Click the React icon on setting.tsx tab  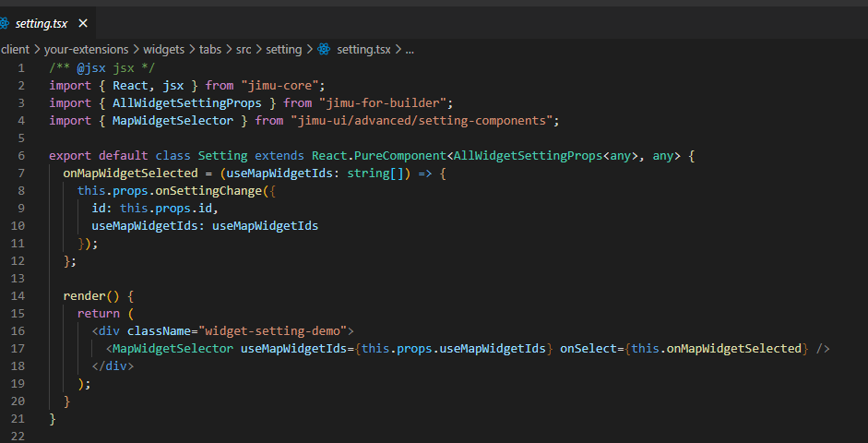(x=5, y=23)
